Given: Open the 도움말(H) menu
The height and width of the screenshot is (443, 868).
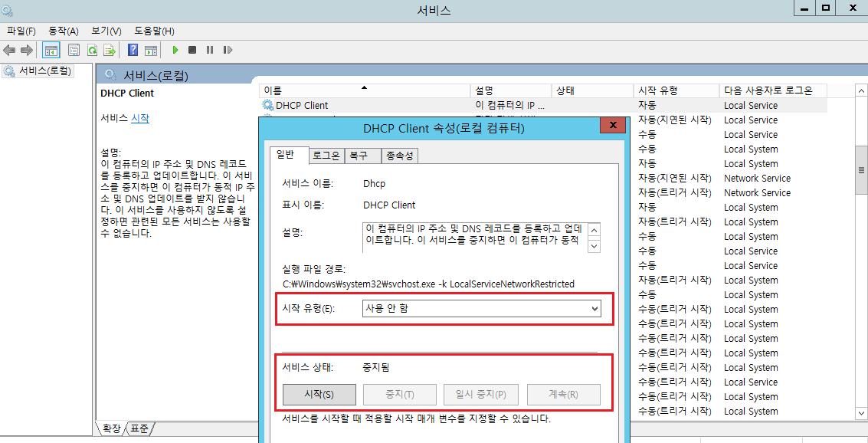Looking at the screenshot, I should pos(154,31).
